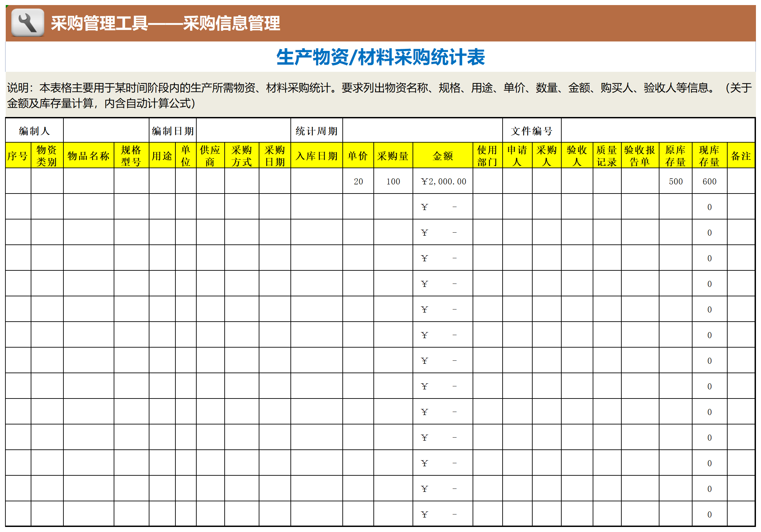Click the 规格型号 column header
Image resolution: width=761 pixels, height=532 pixels.
132,155
